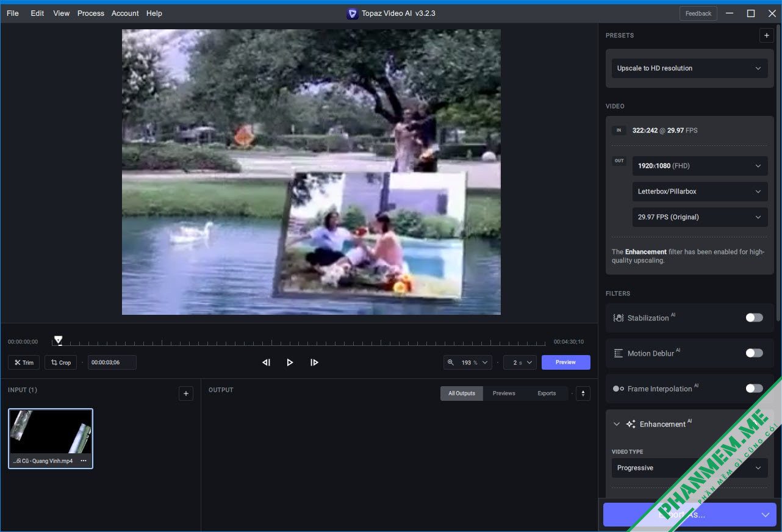
Task: Click the Topaz Video AI logo
Action: [x=352, y=13]
